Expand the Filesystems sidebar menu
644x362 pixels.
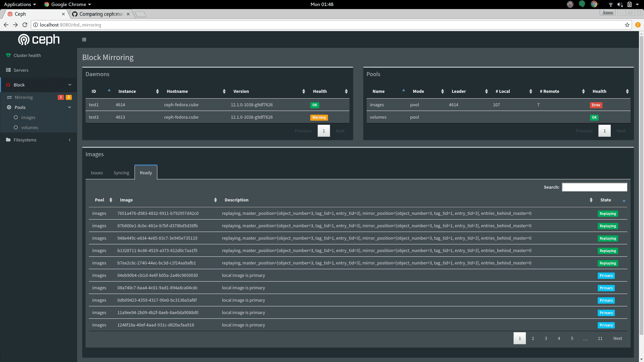click(70, 140)
